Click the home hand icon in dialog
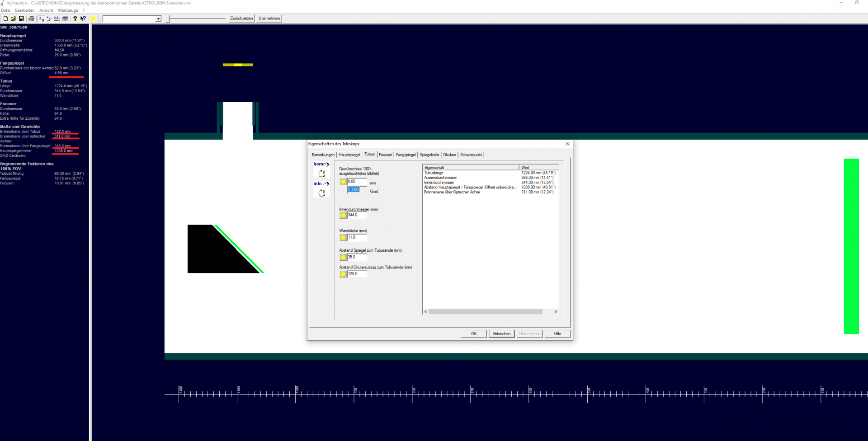This screenshot has width=868, height=441. point(321,169)
